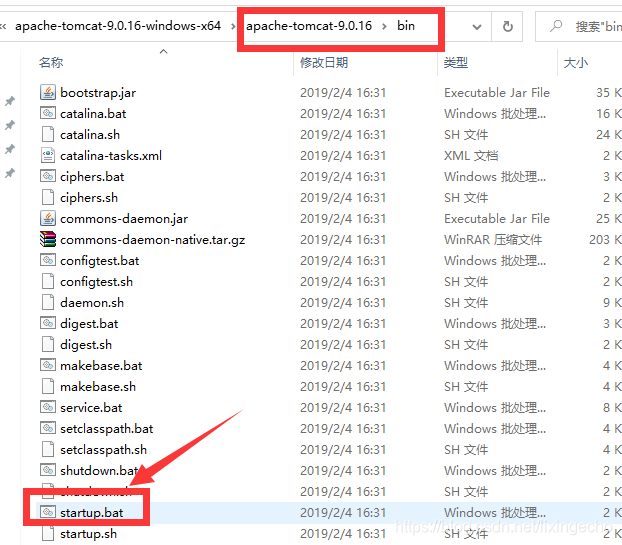Click the configtest.sh file icon

tap(48, 282)
